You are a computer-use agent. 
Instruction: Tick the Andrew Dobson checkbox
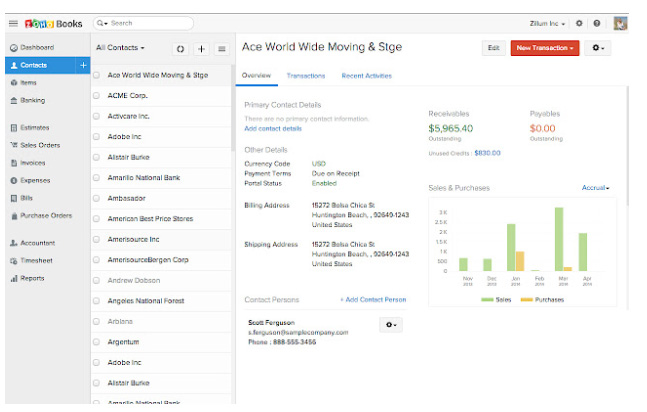point(97,281)
